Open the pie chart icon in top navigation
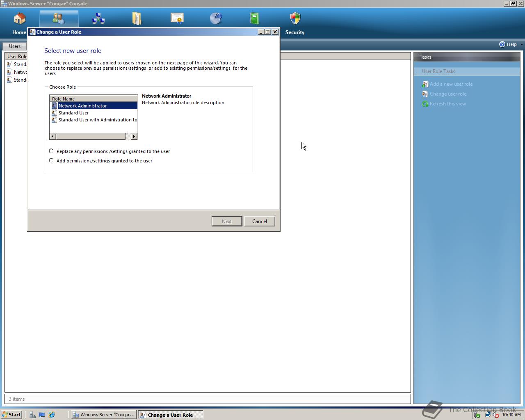 coord(216,19)
